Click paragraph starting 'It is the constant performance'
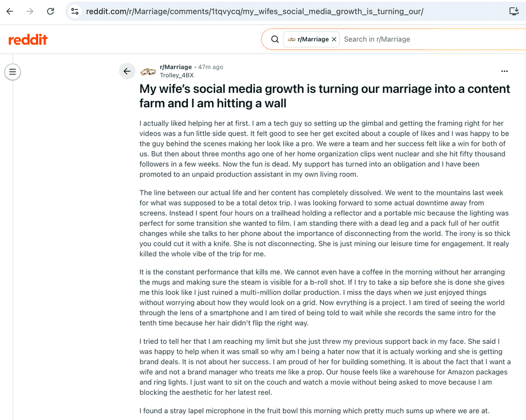The height and width of the screenshot is (420, 526). (322, 297)
